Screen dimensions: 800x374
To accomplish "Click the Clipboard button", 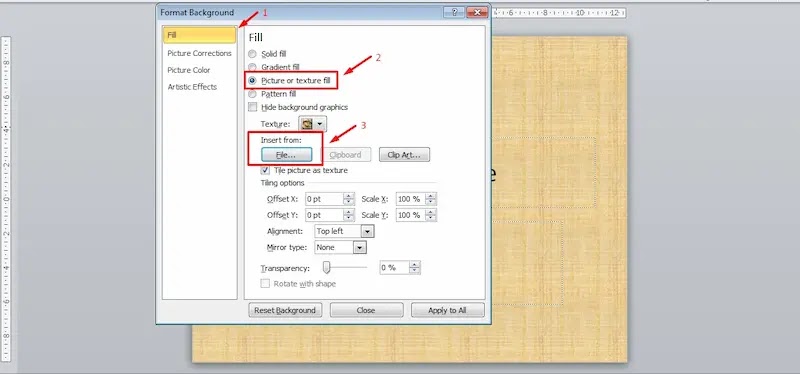I will 345,155.
